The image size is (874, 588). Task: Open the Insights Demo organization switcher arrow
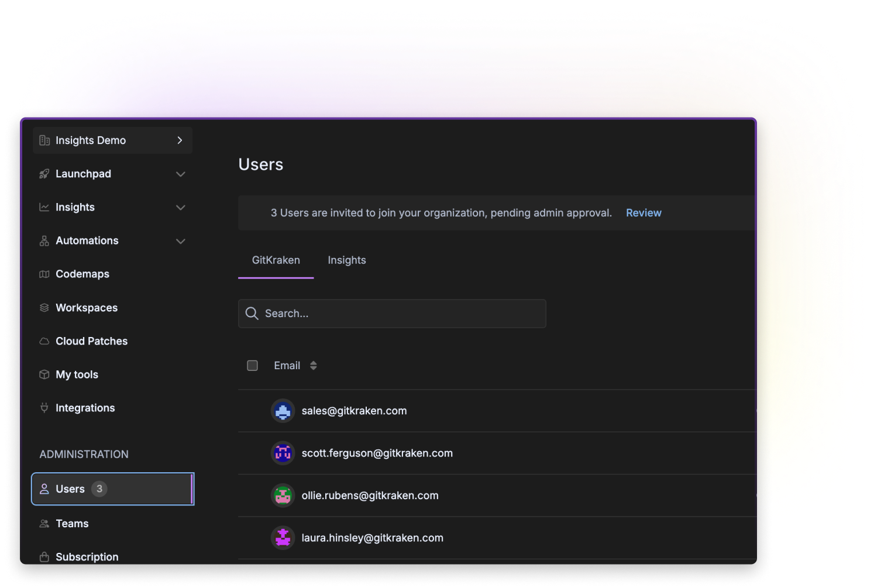click(180, 140)
